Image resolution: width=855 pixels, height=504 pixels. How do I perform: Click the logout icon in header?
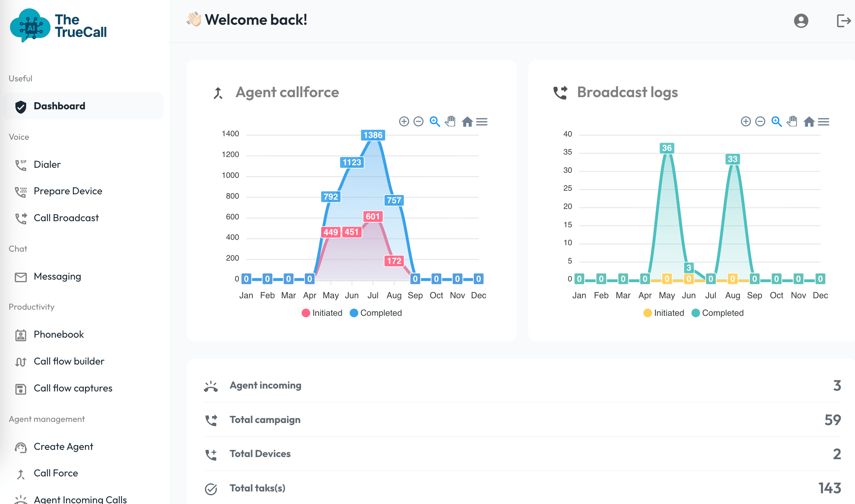844,21
